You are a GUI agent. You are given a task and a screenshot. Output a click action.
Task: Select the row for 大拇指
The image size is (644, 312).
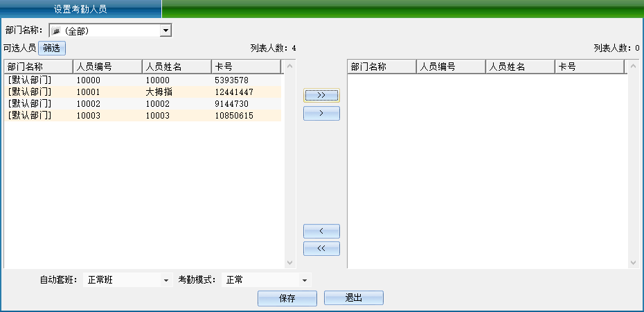138,92
